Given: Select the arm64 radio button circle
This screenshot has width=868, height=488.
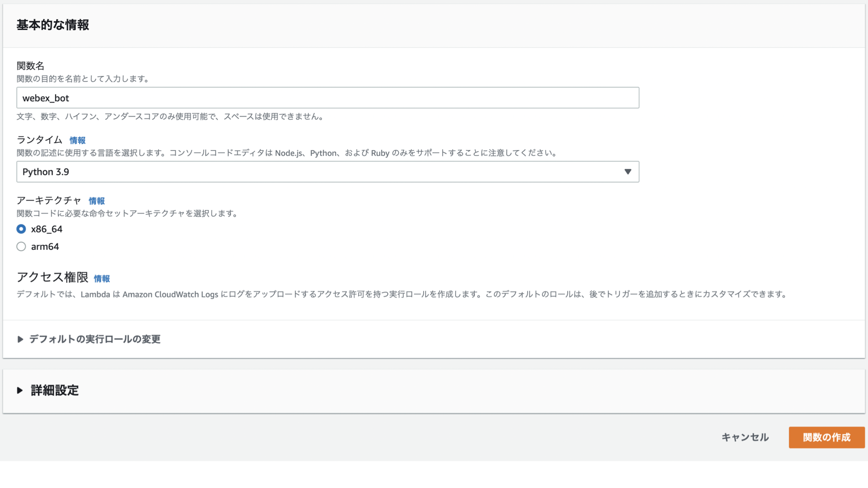Looking at the screenshot, I should point(21,246).
